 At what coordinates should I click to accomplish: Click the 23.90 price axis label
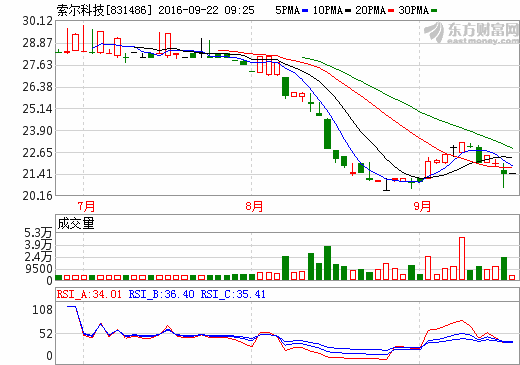pos(38,131)
